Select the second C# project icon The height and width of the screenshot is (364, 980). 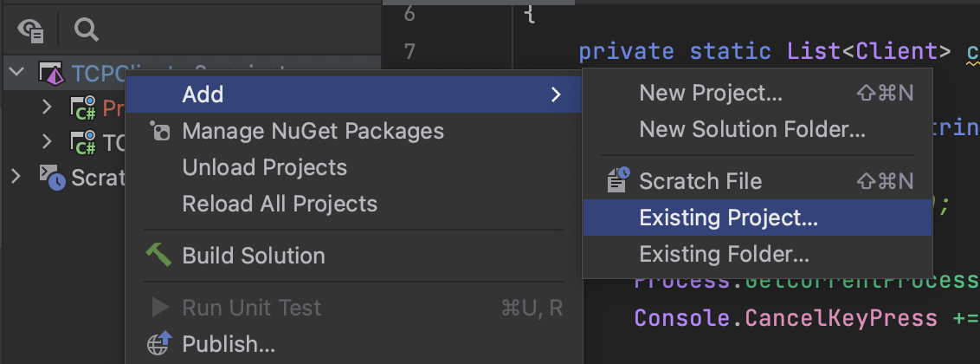coord(82,143)
